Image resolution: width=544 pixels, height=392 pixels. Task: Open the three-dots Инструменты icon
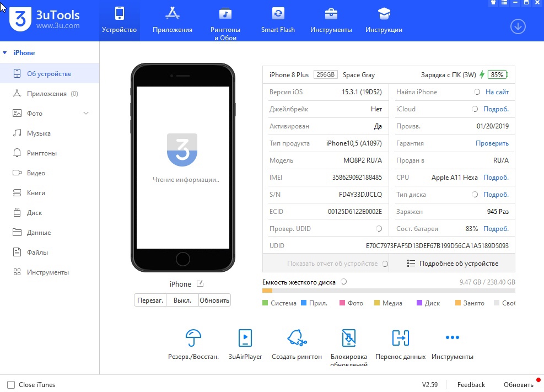[x=453, y=337]
